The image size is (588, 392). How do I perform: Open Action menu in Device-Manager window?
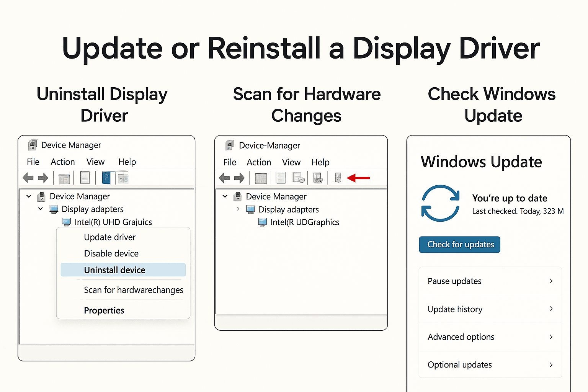259,162
